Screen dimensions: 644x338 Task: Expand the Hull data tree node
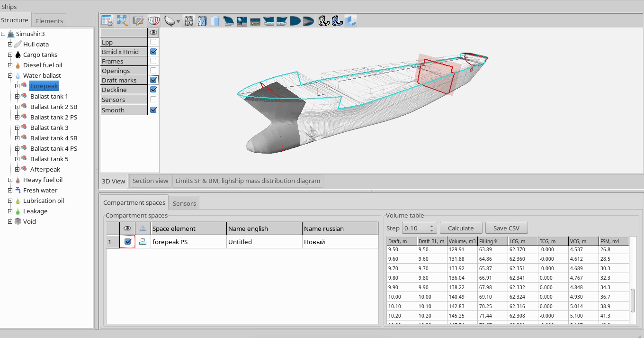10,44
